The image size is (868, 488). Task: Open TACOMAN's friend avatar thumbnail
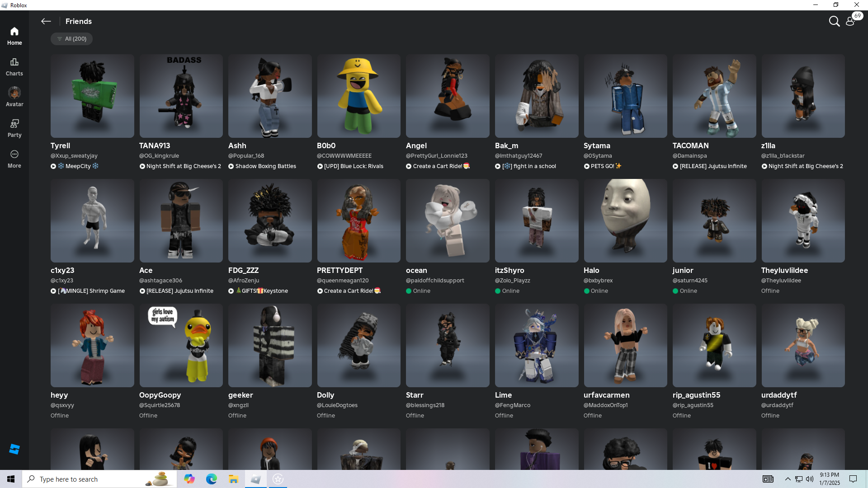pos(714,96)
